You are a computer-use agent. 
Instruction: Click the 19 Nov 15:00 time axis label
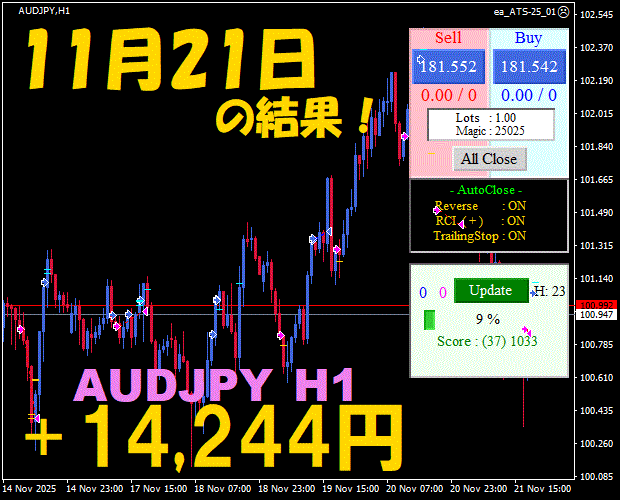pyautogui.click(x=351, y=489)
